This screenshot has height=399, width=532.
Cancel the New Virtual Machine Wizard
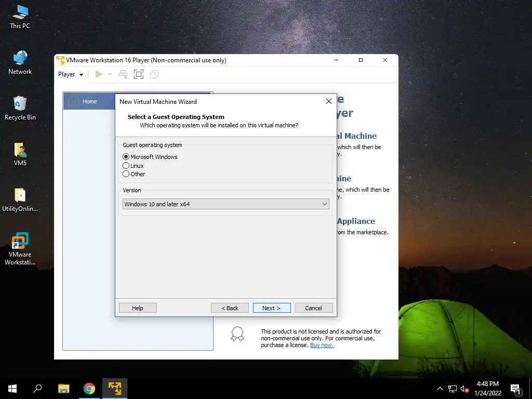point(314,308)
